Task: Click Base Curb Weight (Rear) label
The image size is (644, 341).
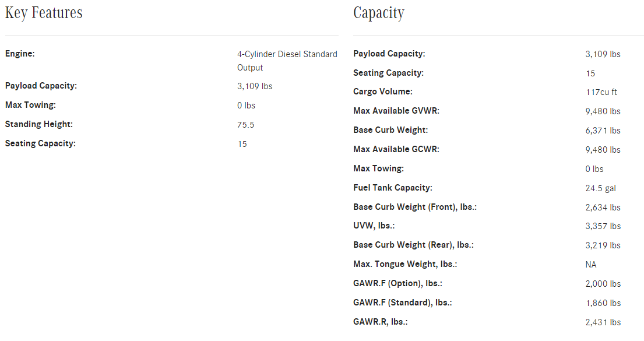Action: [413, 245]
